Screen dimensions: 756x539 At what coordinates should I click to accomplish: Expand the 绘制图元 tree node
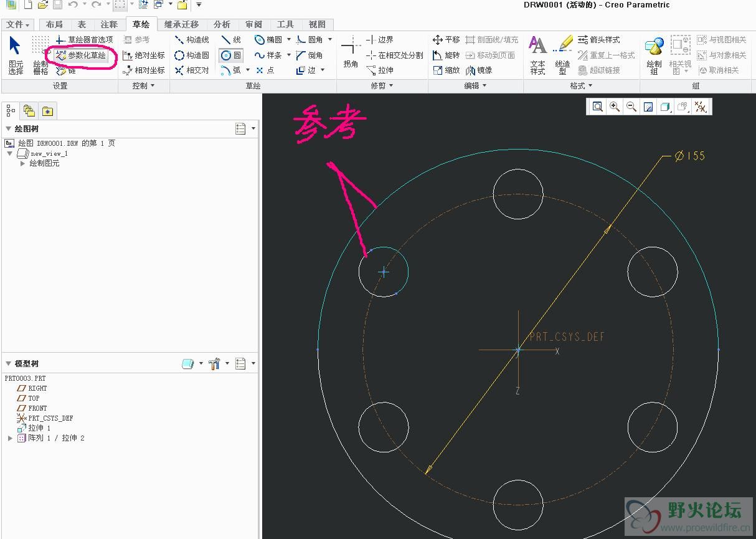tap(23, 163)
